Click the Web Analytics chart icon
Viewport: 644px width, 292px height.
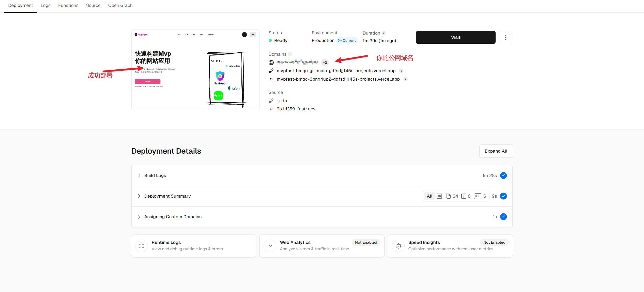270,246
